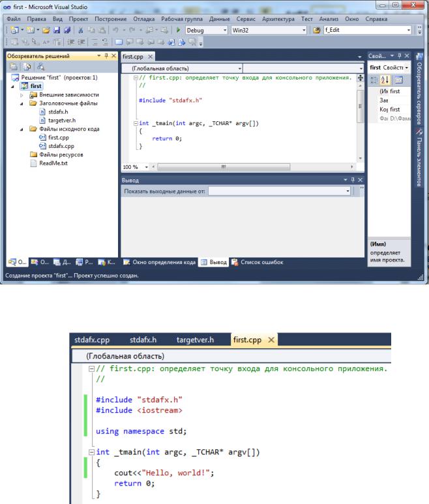Click the Copy toolbar icon

point(91,30)
